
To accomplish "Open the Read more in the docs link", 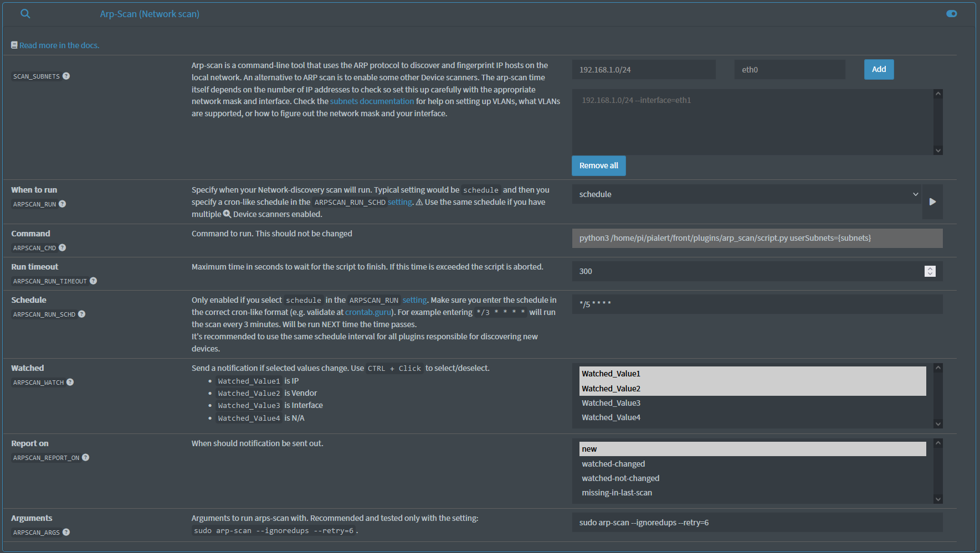I will 59,45.
